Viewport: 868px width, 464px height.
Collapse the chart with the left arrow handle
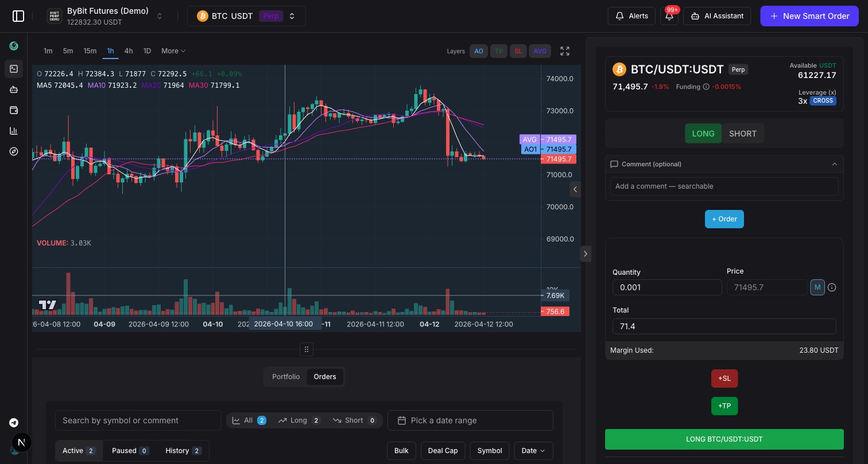575,189
